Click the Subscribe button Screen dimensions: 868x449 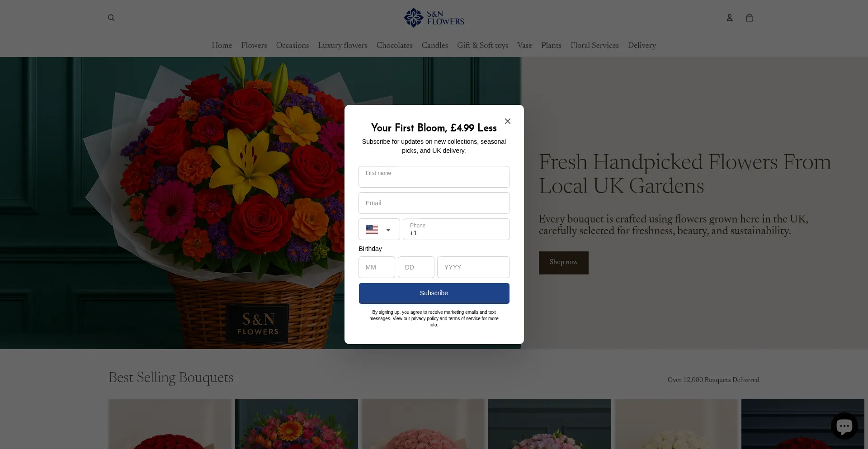434,293
